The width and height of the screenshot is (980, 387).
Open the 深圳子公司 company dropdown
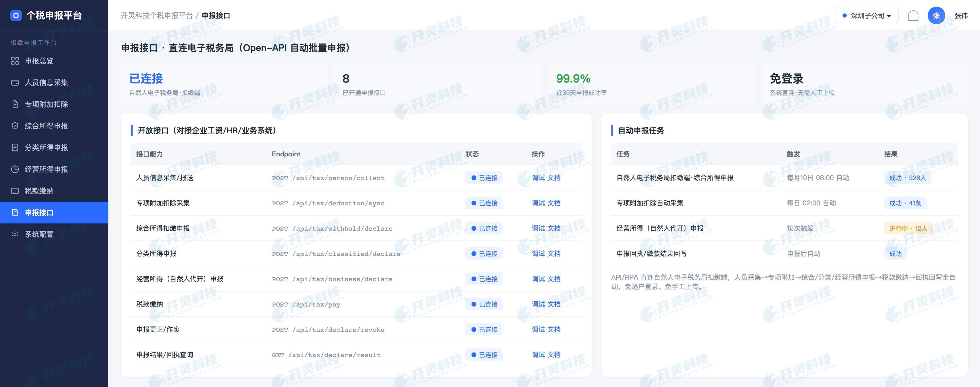coord(867,15)
